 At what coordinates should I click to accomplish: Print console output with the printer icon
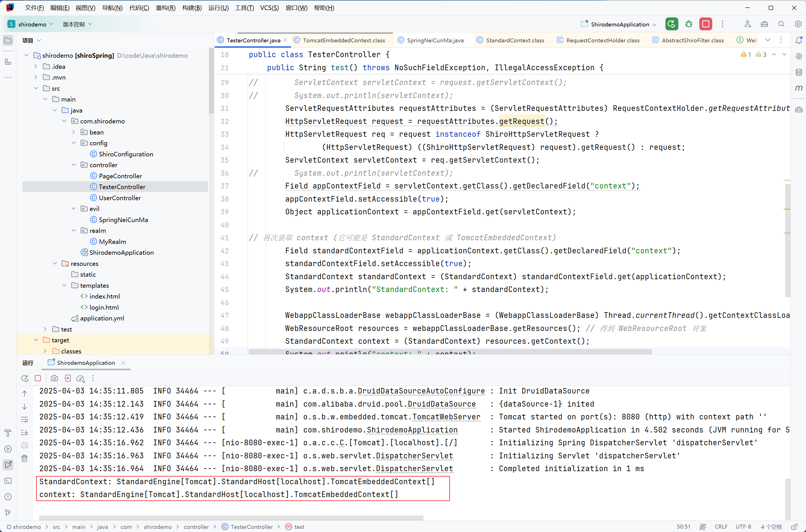pyautogui.click(x=24, y=446)
